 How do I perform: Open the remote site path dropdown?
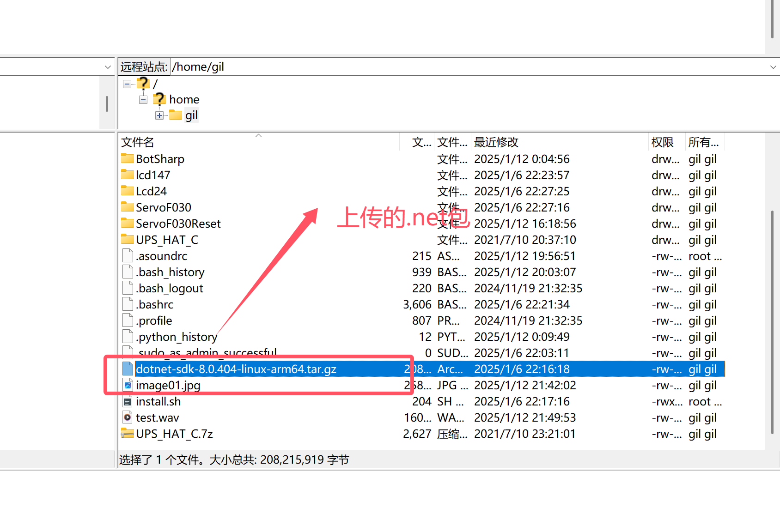pos(773,67)
